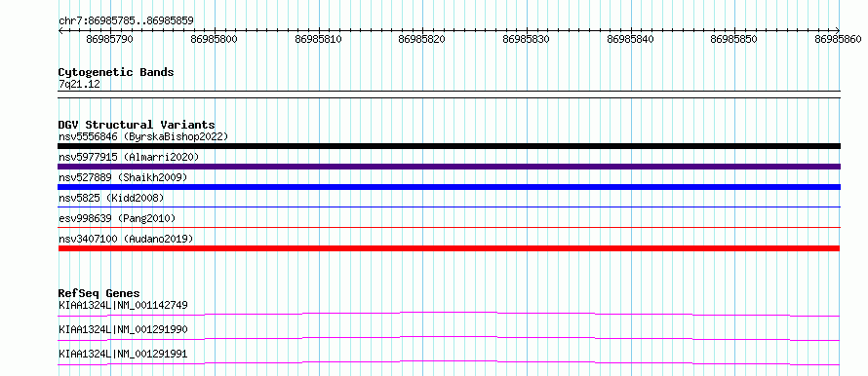Viewport: 868px width, 376px height.
Task: Click the thick blue nsv527889 bar
Action: tap(449, 187)
